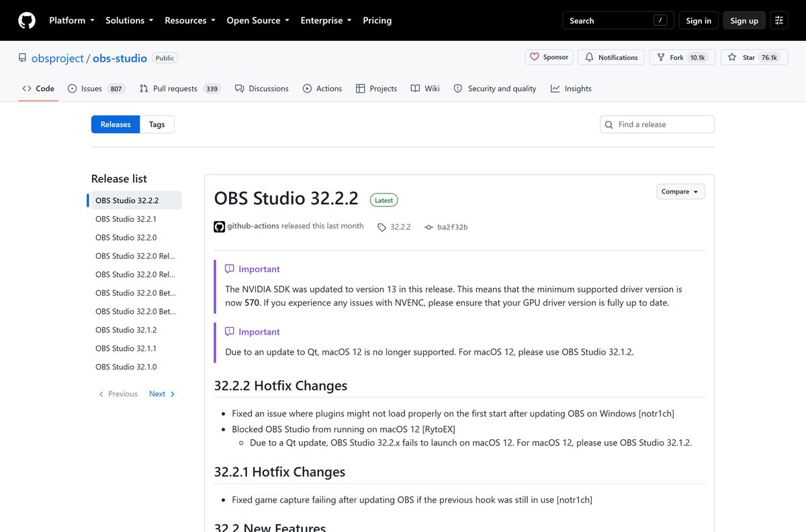Click the commit icon beside ba2f32b
This screenshot has height=532, width=806.
tap(429, 227)
